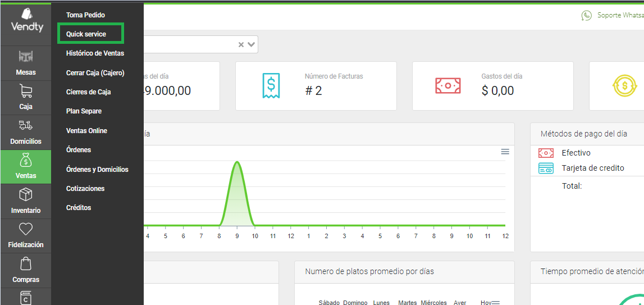Screen dimensions: 644x305
Task: Click the Sábado label in the chart
Action: (x=329, y=303)
